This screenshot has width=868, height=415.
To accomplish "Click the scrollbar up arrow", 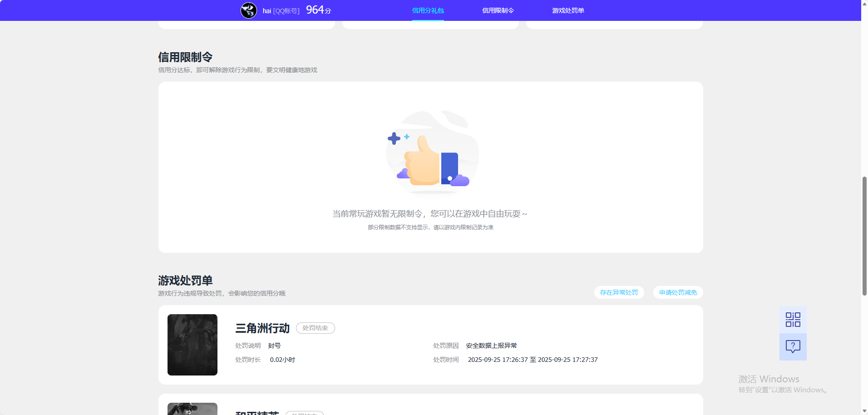I will pos(863,4).
